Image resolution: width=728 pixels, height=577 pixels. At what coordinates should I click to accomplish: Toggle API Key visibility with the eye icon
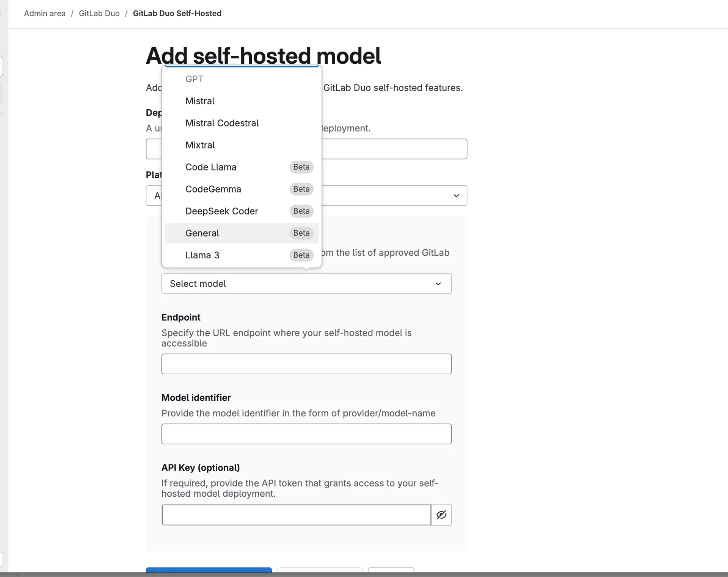(441, 515)
